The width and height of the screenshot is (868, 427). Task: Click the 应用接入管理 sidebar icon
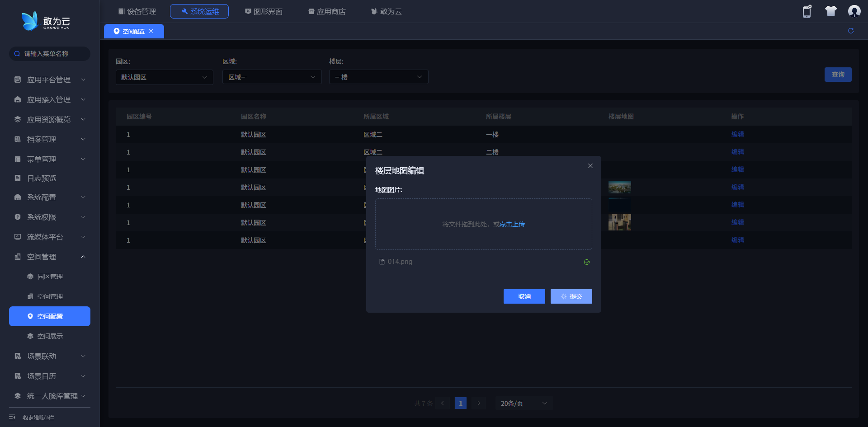click(18, 99)
